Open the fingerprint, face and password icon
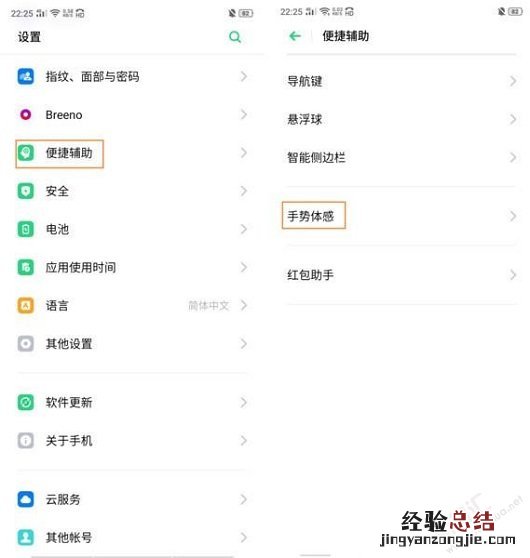Image resolution: width=530 pixels, height=558 pixels. pyautogui.click(x=26, y=77)
